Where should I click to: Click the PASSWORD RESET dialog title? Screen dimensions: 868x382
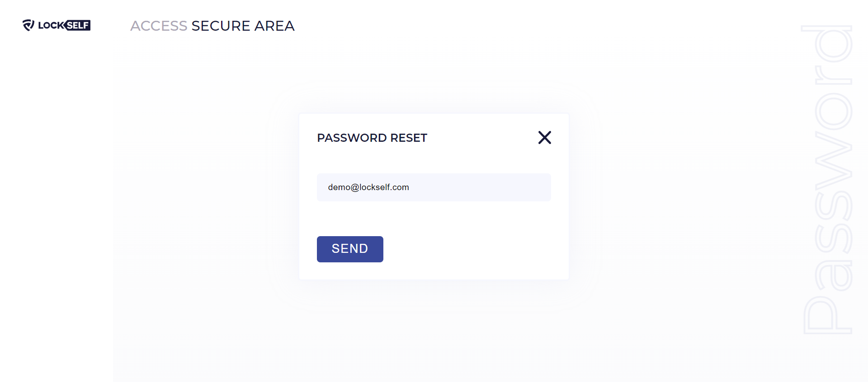tap(372, 138)
